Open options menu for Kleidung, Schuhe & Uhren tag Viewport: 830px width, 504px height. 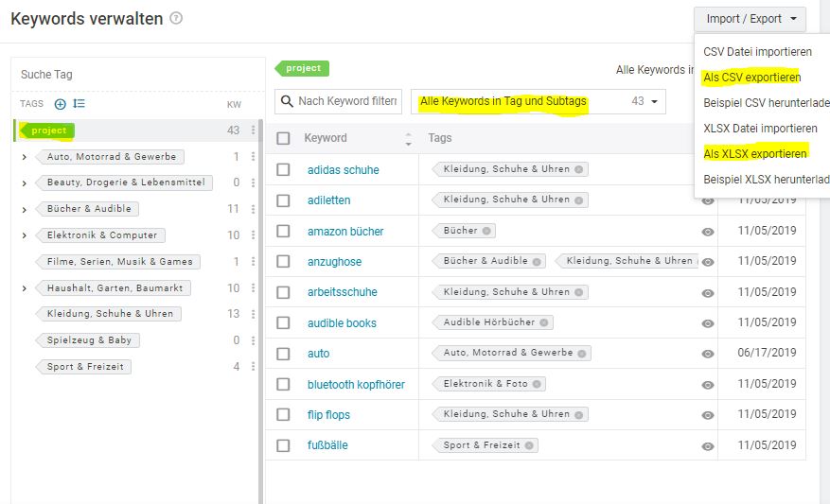pyautogui.click(x=253, y=314)
